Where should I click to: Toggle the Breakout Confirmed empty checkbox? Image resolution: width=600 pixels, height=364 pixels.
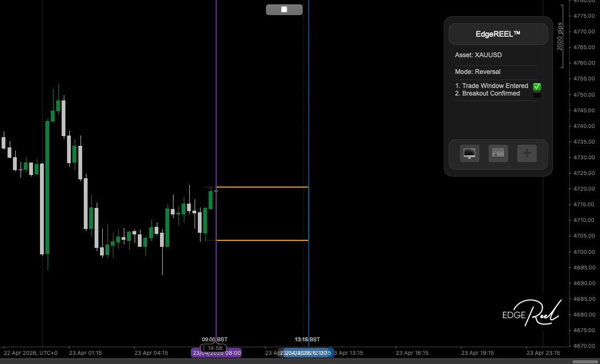(x=537, y=94)
